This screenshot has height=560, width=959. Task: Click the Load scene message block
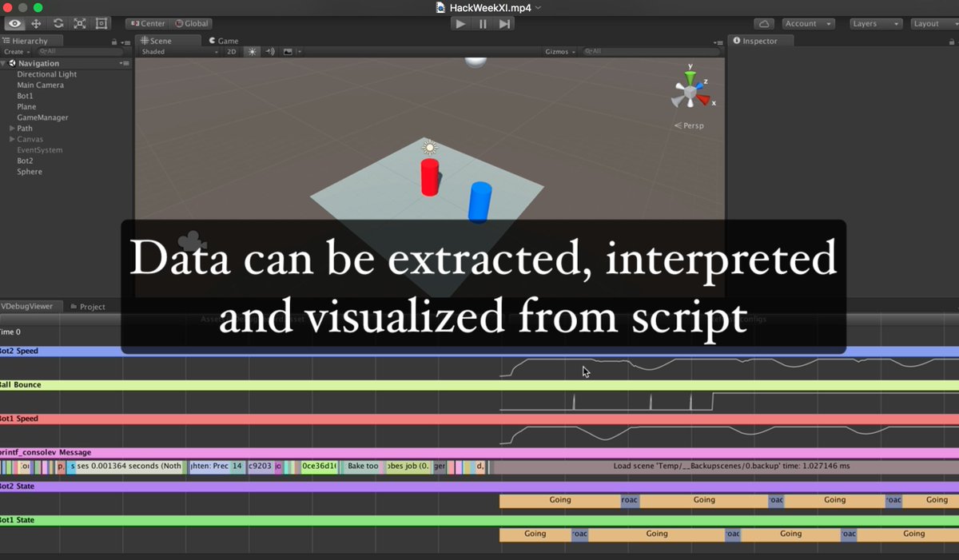[x=726, y=466]
